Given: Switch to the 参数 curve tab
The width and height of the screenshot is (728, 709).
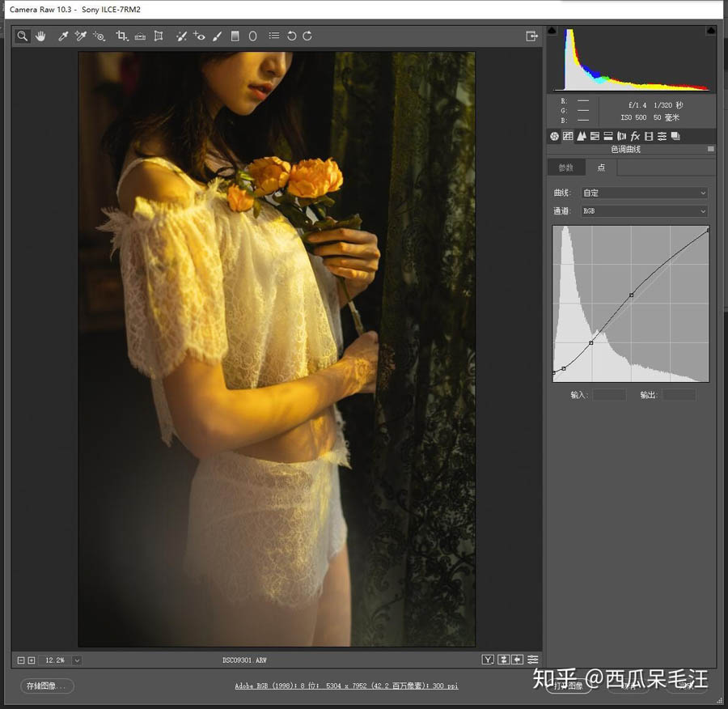Looking at the screenshot, I should pos(565,168).
